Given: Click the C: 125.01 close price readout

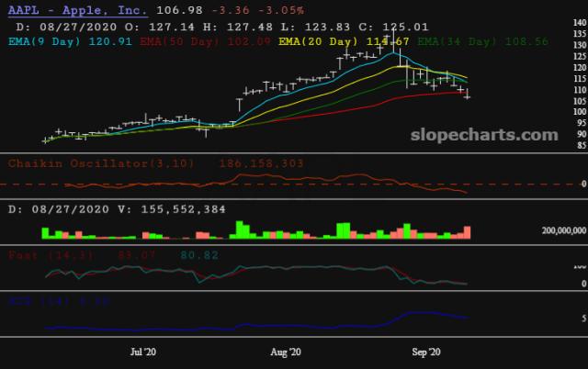Looking at the screenshot, I should click(x=393, y=27).
